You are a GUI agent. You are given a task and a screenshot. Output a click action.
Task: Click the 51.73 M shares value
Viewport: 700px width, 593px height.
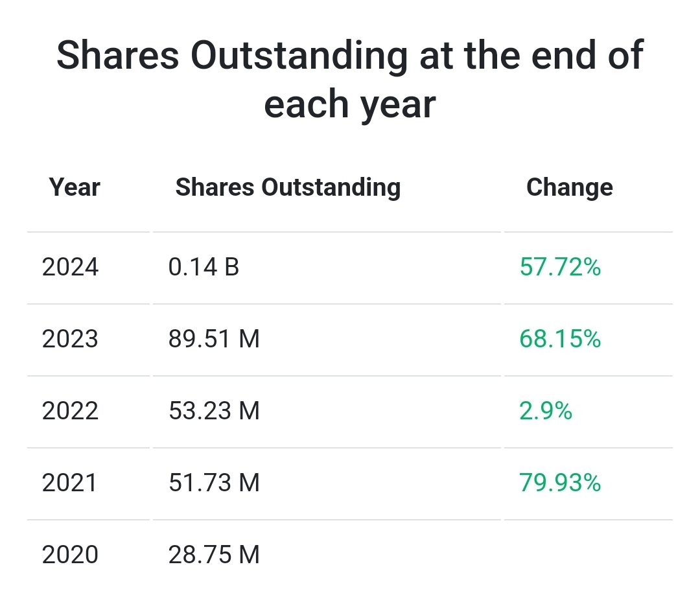(x=214, y=483)
